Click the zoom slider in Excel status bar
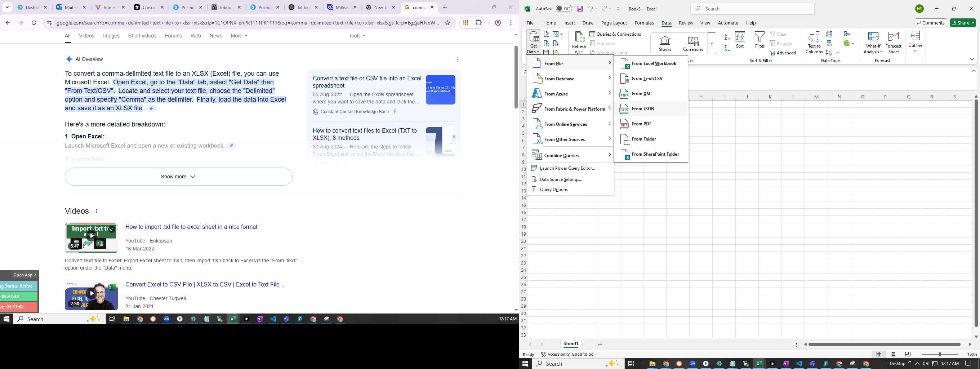 tap(940, 354)
